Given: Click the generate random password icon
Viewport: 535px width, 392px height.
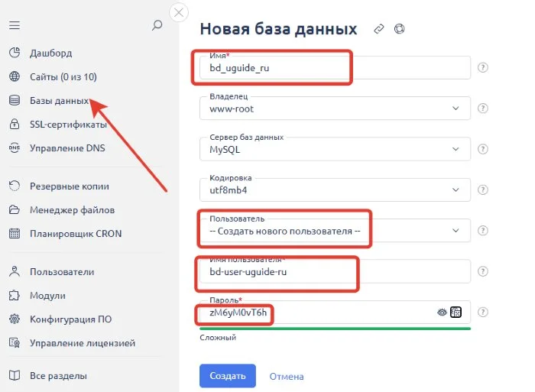Looking at the screenshot, I should [x=456, y=312].
